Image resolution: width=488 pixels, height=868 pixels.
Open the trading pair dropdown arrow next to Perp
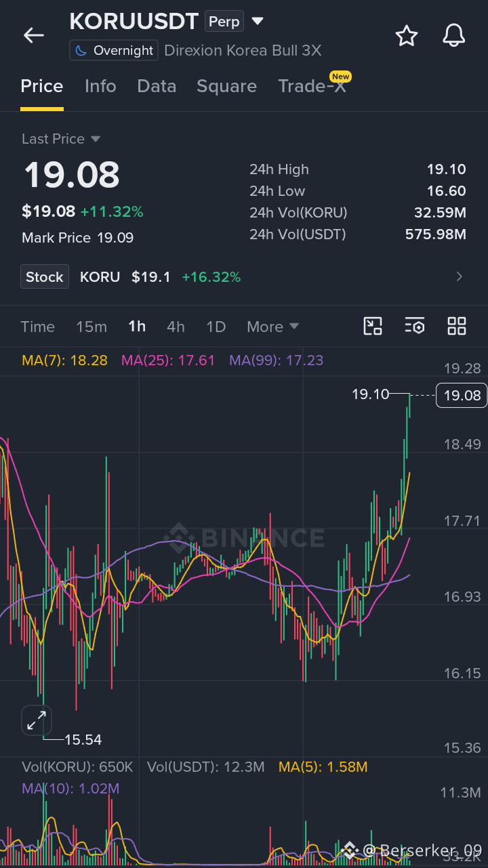click(x=258, y=21)
